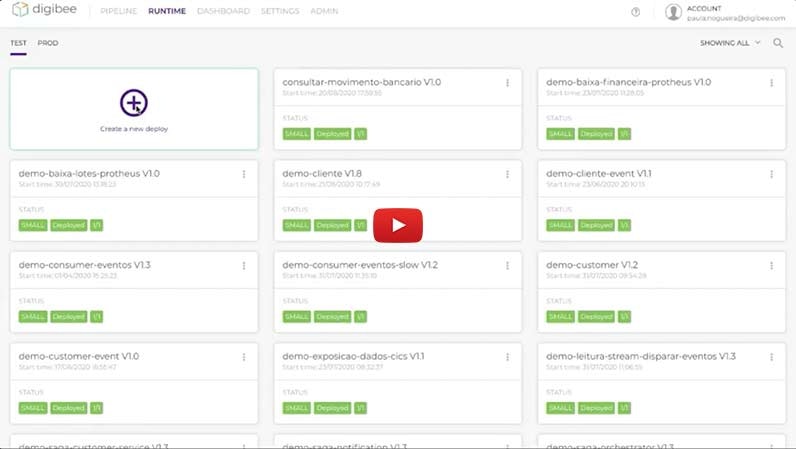Click Deployed badge on demo-customer V1.2 card
The height and width of the screenshot is (449, 796).
[x=596, y=317]
